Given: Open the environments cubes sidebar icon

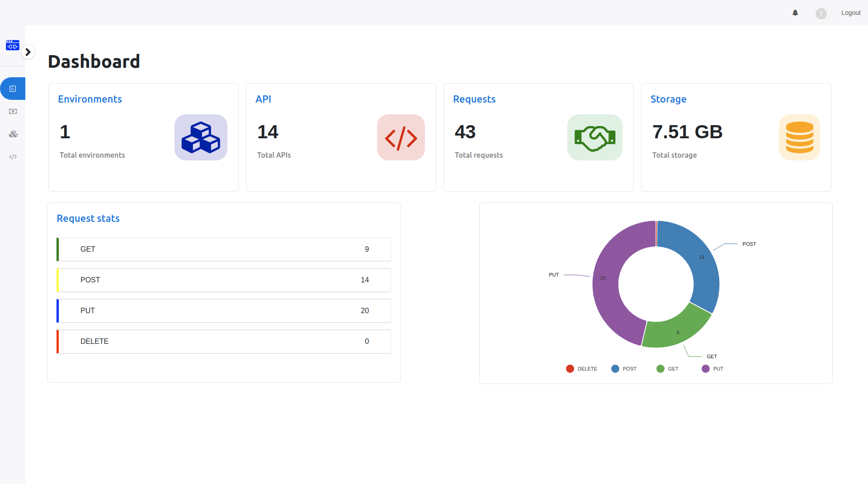Looking at the screenshot, I should (x=13, y=134).
